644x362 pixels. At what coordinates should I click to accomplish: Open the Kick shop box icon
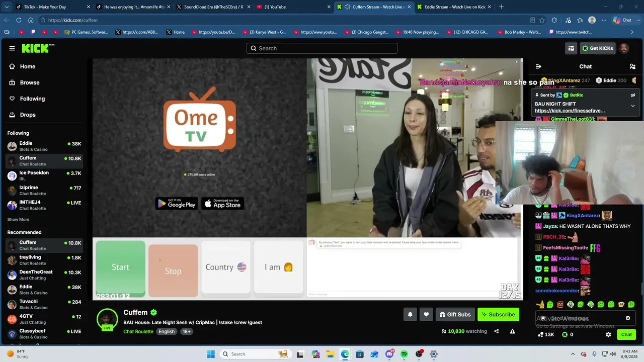[x=571, y=48]
